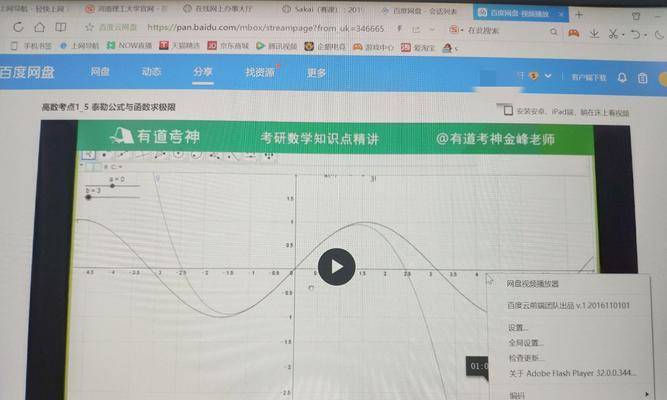Toggle night mode moon icon
Viewport: 667px width, 400px height.
point(659,35)
